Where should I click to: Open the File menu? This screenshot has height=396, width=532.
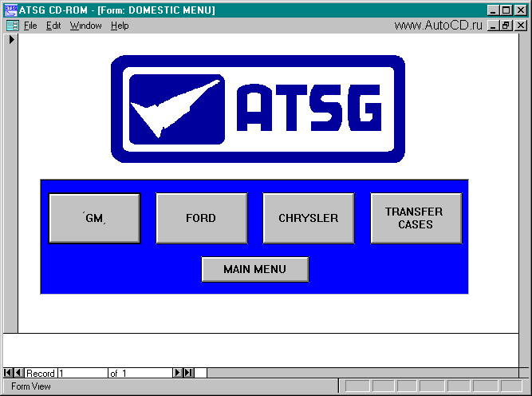pyautogui.click(x=30, y=26)
